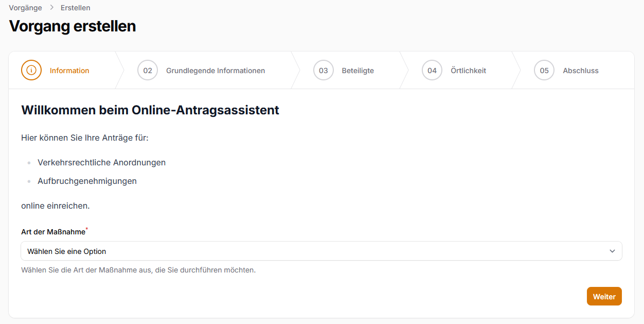Open the 'Wählen Sie eine Option' select field
The image size is (644, 324).
coord(309,251)
